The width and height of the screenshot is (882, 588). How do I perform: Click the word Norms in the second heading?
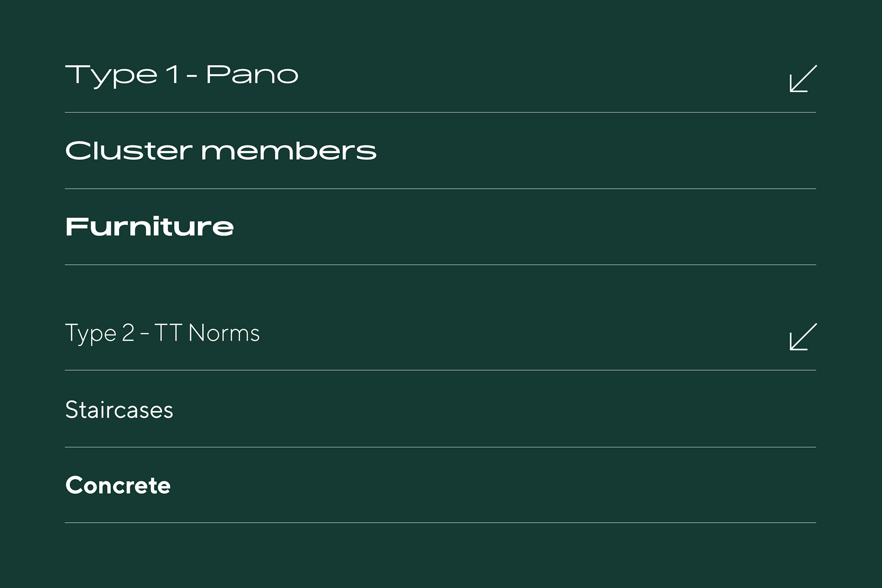pos(224,333)
